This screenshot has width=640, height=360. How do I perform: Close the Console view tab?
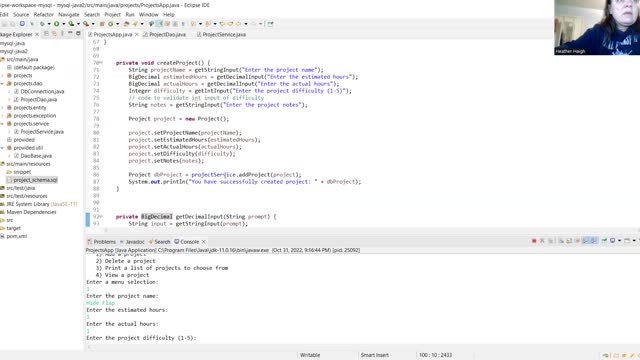[x=204, y=242]
